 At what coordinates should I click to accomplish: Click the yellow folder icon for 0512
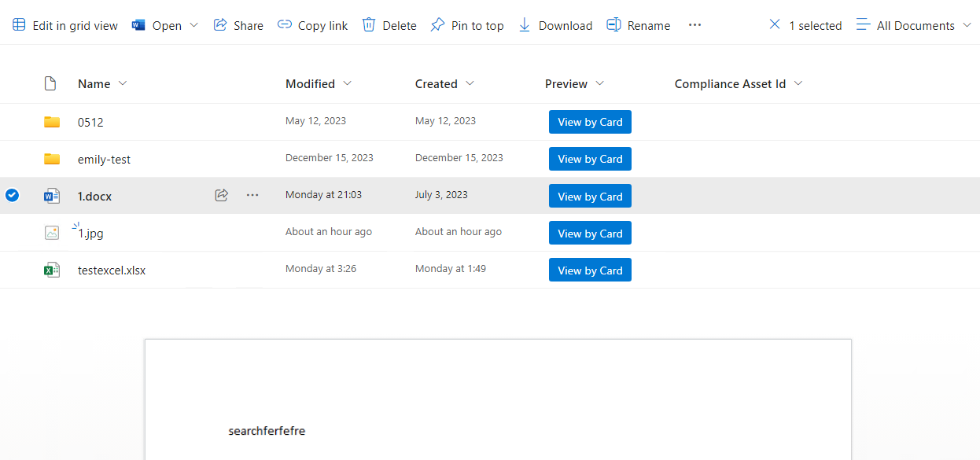coord(52,121)
